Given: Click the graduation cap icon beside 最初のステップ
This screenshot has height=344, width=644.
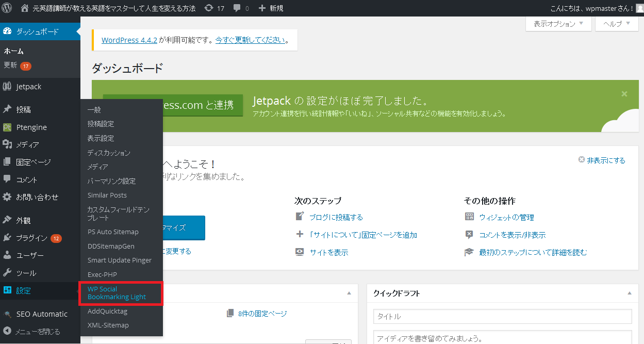Looking at the screenshot, I should [469, 252].
